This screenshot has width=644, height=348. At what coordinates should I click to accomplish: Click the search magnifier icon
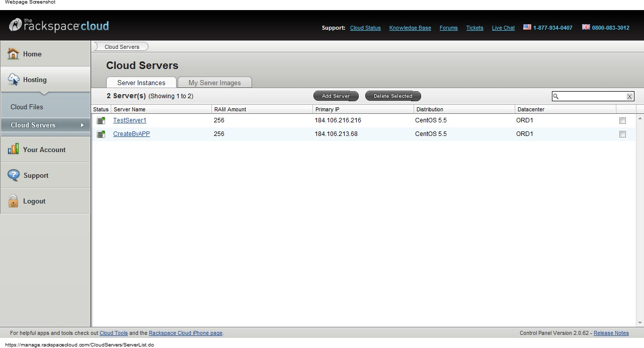click(556, 96)
